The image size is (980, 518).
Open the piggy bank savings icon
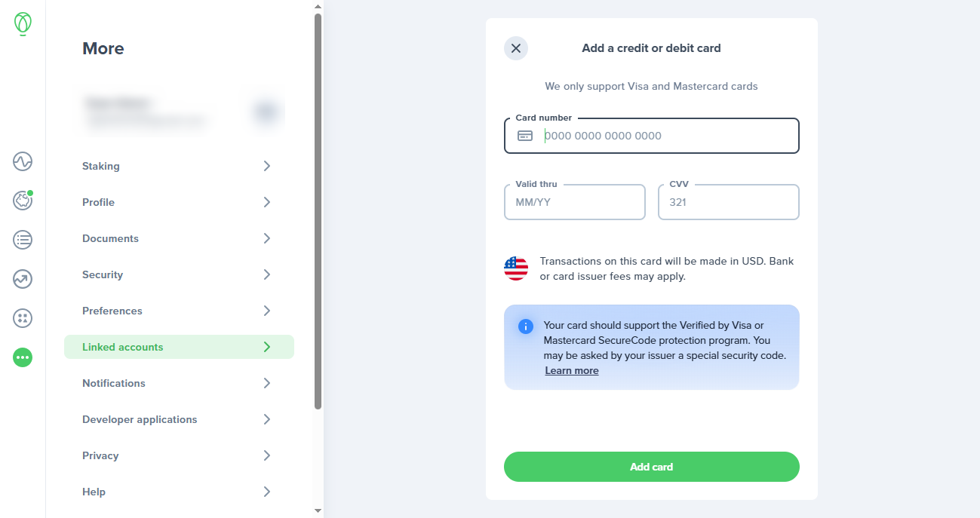click(x=23, y=201)
